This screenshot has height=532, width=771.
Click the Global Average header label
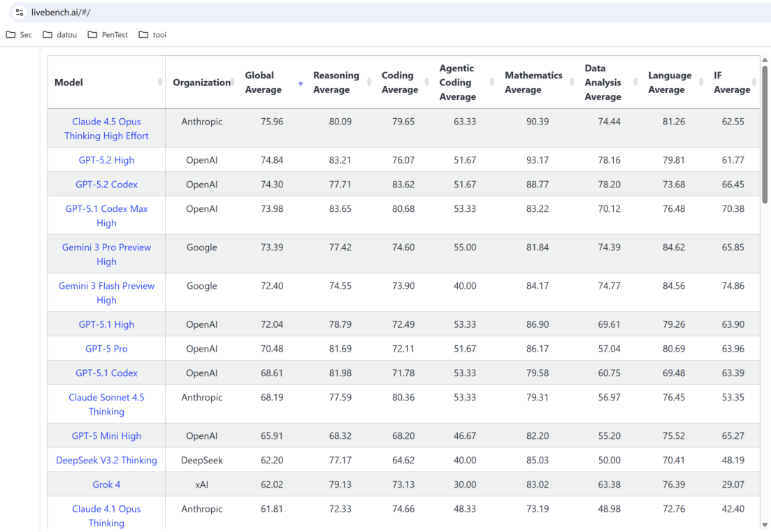click(x=263, y=82)
